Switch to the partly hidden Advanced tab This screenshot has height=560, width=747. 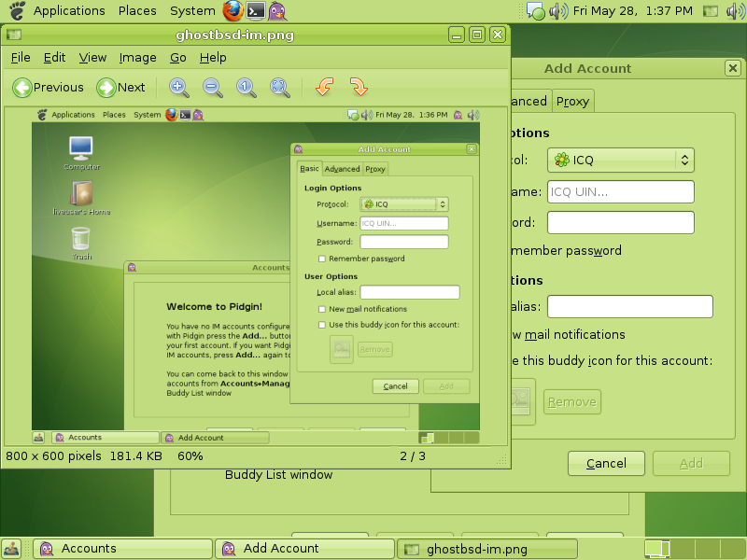(x=529, y=101)
